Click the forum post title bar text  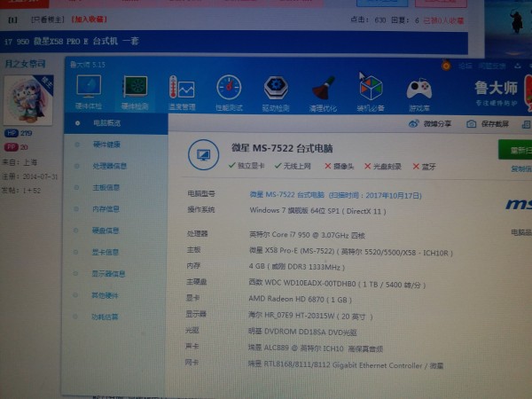coord(72,42)
